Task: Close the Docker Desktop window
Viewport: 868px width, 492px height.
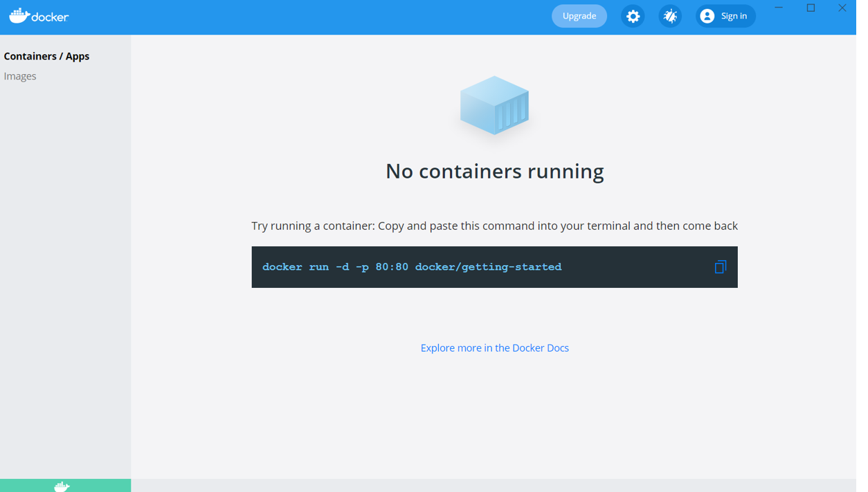Action: click(842, 8)
